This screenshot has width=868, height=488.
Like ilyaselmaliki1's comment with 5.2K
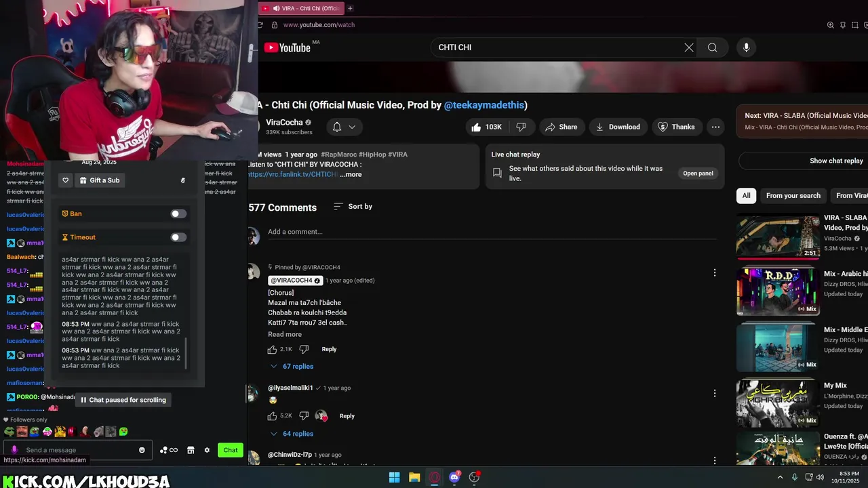[272, 415]
